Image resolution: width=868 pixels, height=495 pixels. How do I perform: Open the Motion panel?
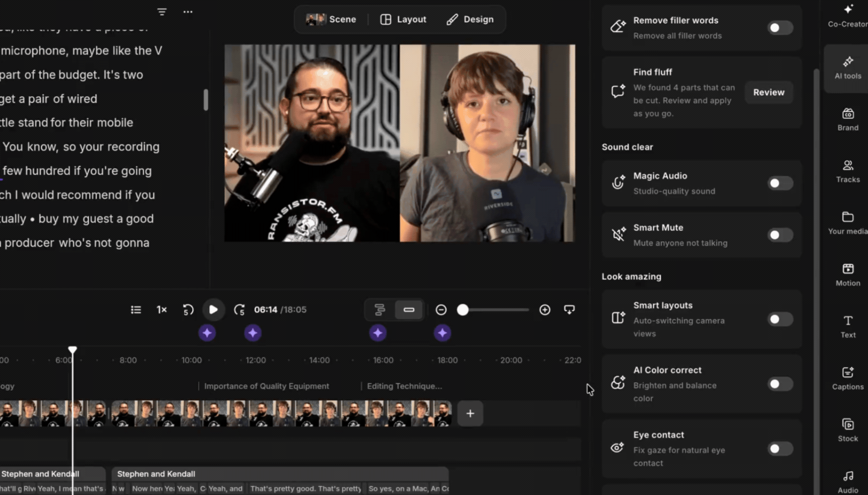pyautogui.click(x=848, y=275)
